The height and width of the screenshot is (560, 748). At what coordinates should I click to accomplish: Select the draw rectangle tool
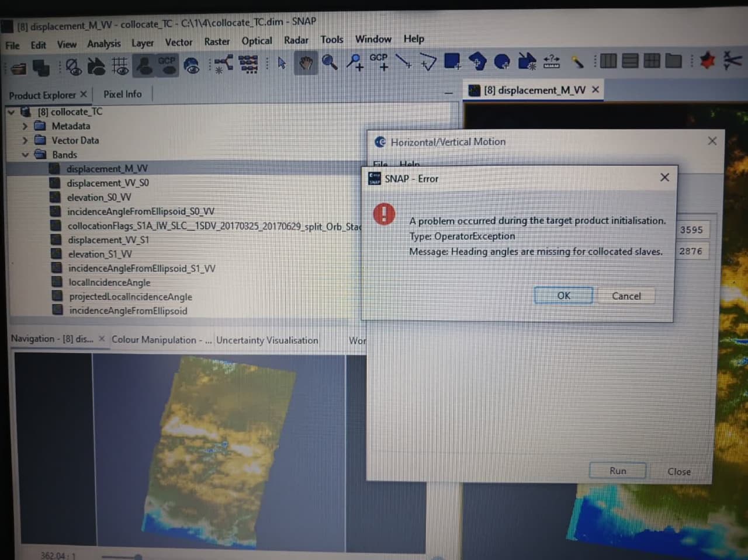(452, 61)
